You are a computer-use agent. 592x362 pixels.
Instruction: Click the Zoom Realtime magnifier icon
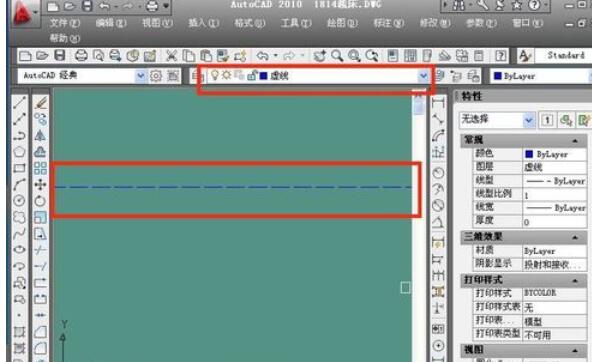337,56
